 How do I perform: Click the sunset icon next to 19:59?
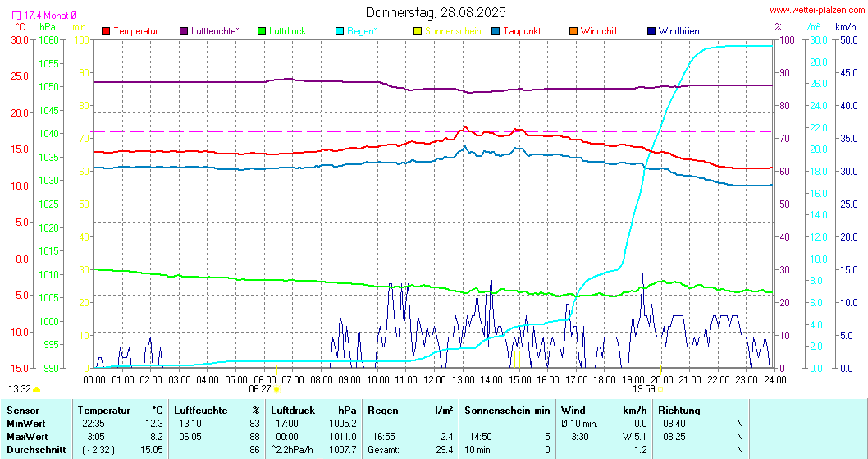pyautogui.click(x=660, y=389)
